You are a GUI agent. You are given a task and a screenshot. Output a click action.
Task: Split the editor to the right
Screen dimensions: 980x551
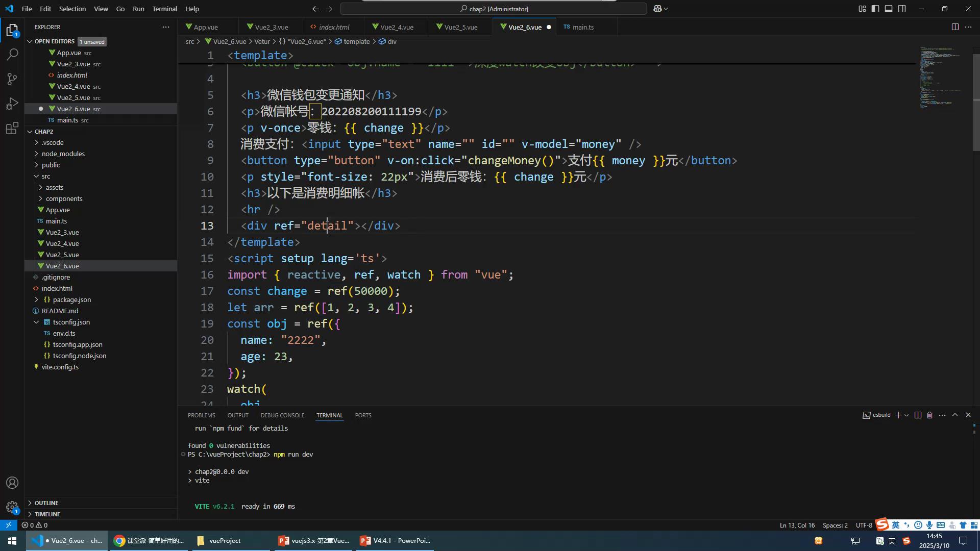pyautogui.click(x=955, y=27)
